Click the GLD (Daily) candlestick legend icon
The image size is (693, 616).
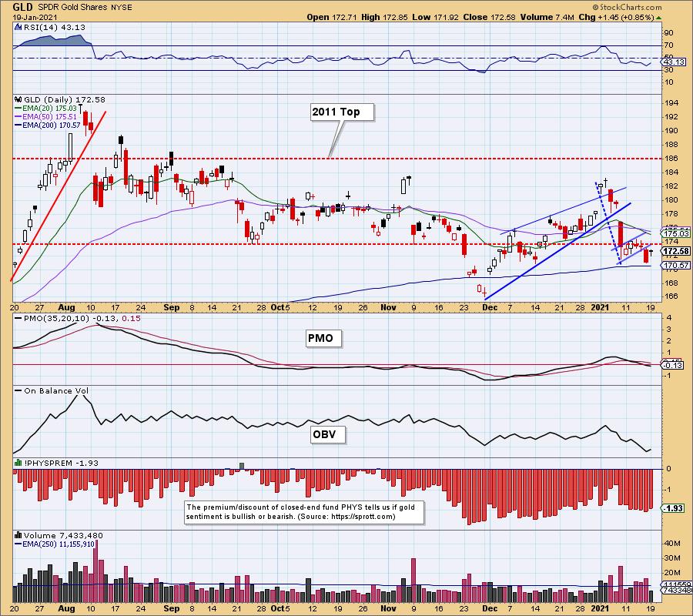pos(18,99)
